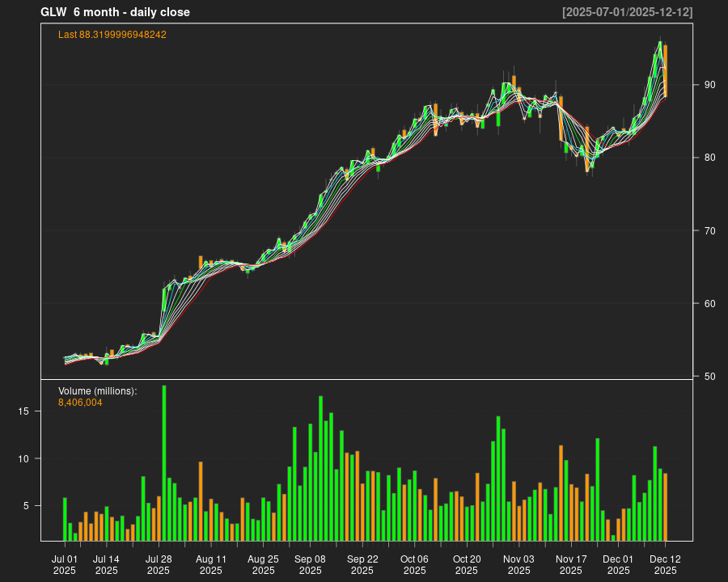Click the 15 volume axis label
728x582 pixels.
point(23,411)
